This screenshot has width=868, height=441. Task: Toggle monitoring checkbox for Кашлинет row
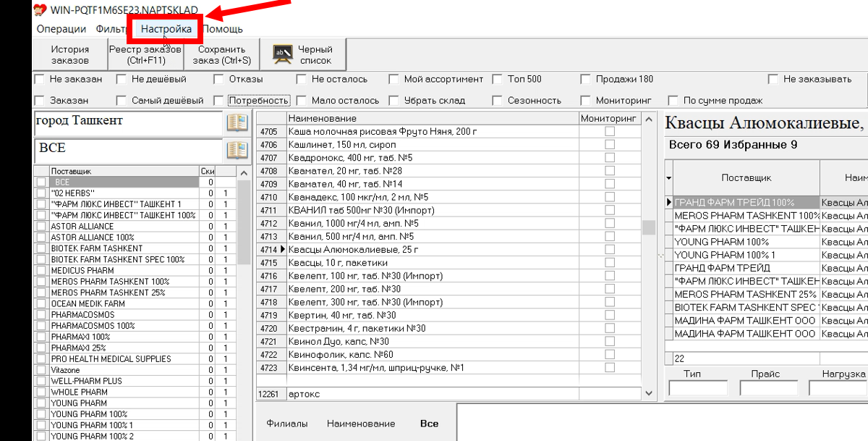click(x=610, y=145)
